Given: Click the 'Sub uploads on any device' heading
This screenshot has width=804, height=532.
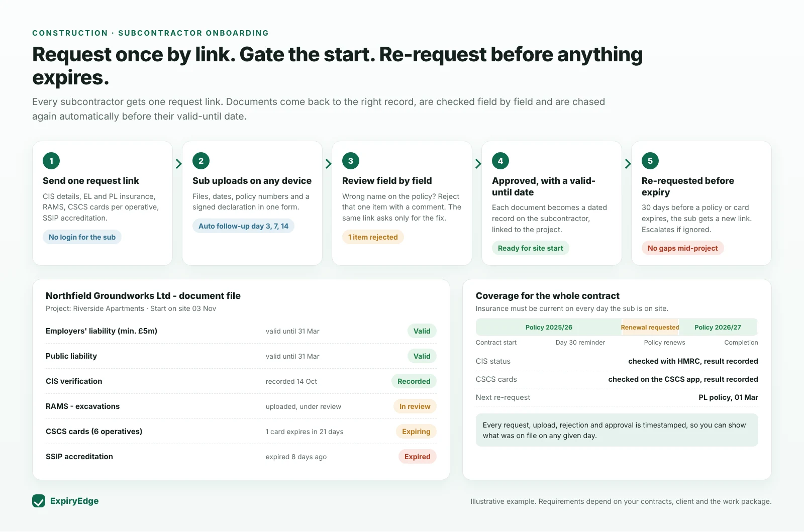Looking at the screenshot, I should 252,181.
